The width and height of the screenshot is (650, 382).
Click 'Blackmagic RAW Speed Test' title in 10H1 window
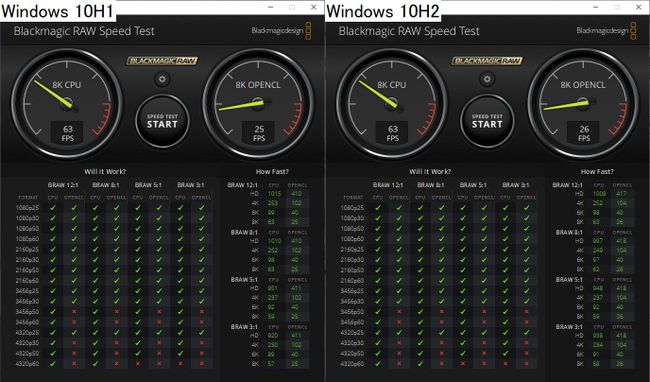coord(84,31)
